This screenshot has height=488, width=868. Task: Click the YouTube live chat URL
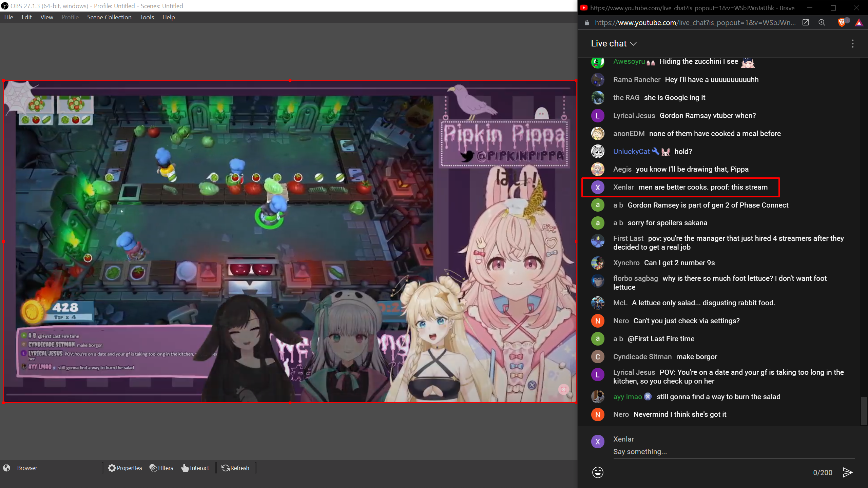click(x=695, y=23)
